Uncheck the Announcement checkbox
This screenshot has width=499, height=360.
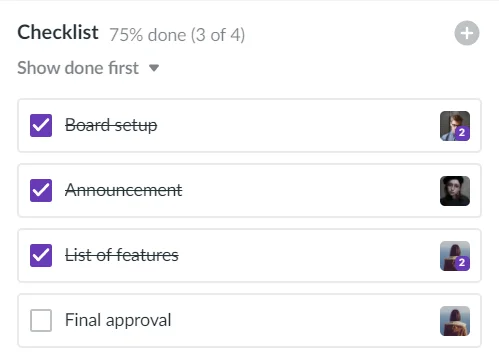[41, 190]
